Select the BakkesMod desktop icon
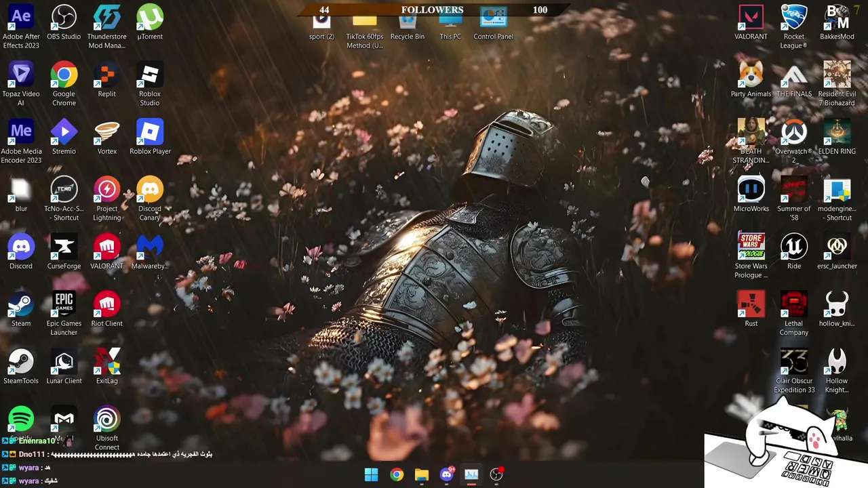868x488 pixels. click(x=837, y=22)
